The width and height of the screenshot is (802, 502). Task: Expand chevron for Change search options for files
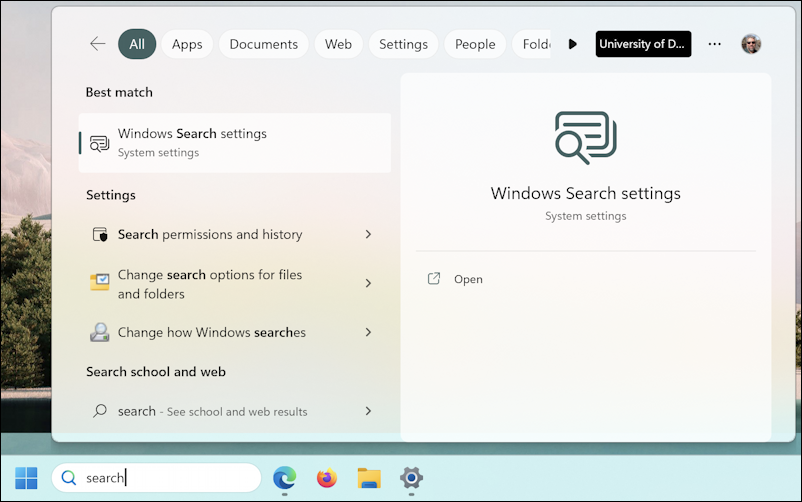click(x=368, y=284)
